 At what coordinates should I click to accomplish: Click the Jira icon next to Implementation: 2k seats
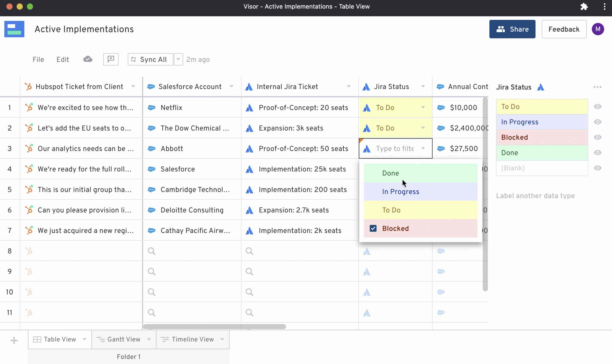click(249, 231)
